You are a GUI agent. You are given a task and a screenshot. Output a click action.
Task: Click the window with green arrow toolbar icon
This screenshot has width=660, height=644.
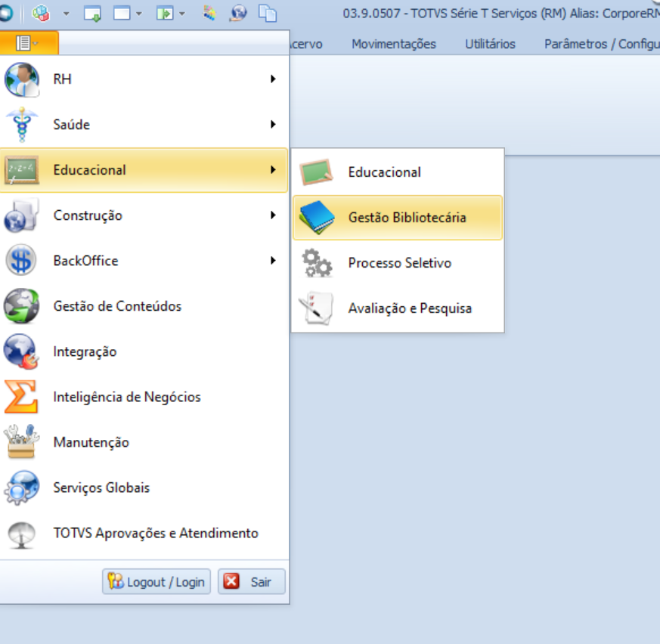pyautogui.click(x=92, y=14)
